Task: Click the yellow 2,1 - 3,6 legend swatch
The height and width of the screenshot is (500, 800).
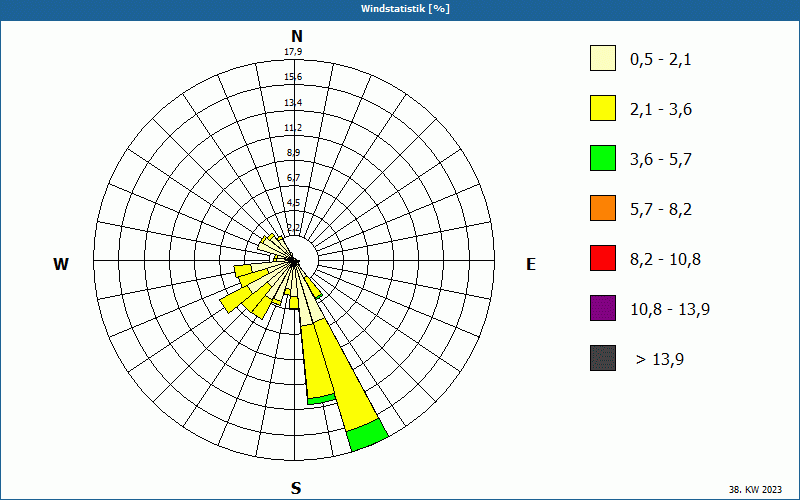Action: click(603, 108)
